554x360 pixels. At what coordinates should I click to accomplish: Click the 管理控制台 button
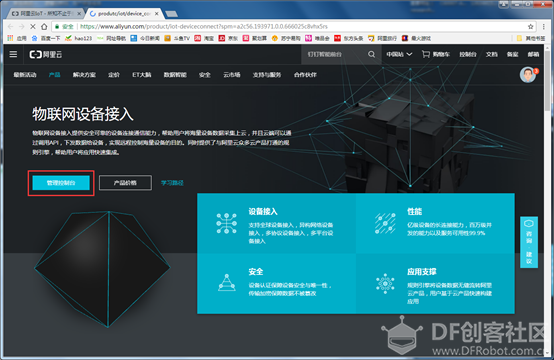click(x=61, y=183)
